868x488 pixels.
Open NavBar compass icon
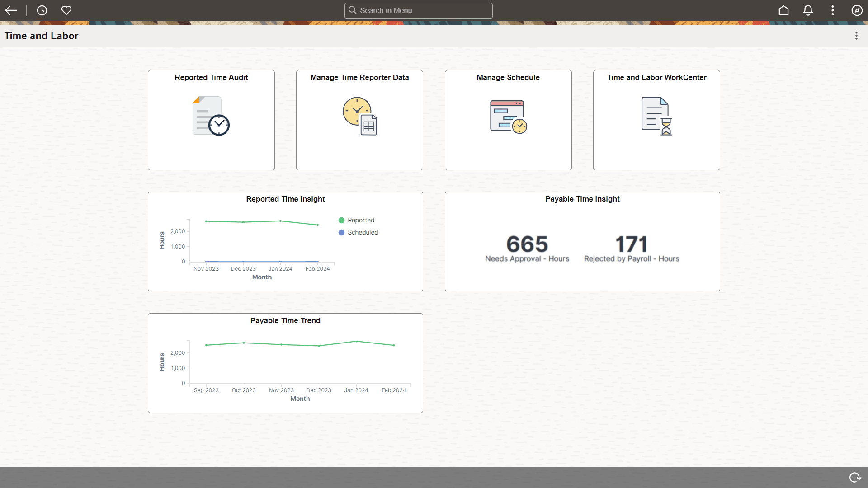click(x=857, y=10)
